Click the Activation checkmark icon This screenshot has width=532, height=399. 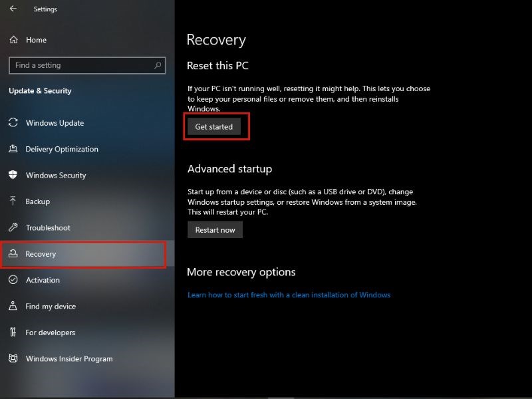click(x=13, y=280)
